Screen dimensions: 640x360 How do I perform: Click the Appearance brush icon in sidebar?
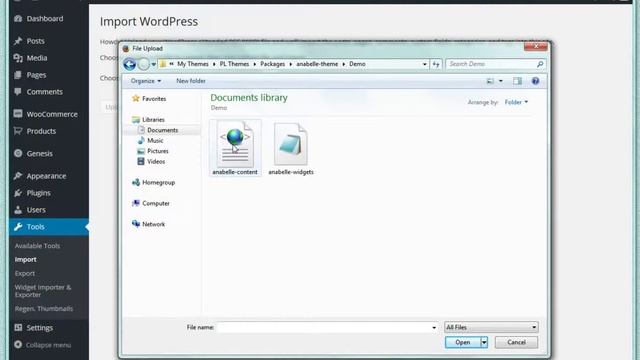[x=18, y=176]
